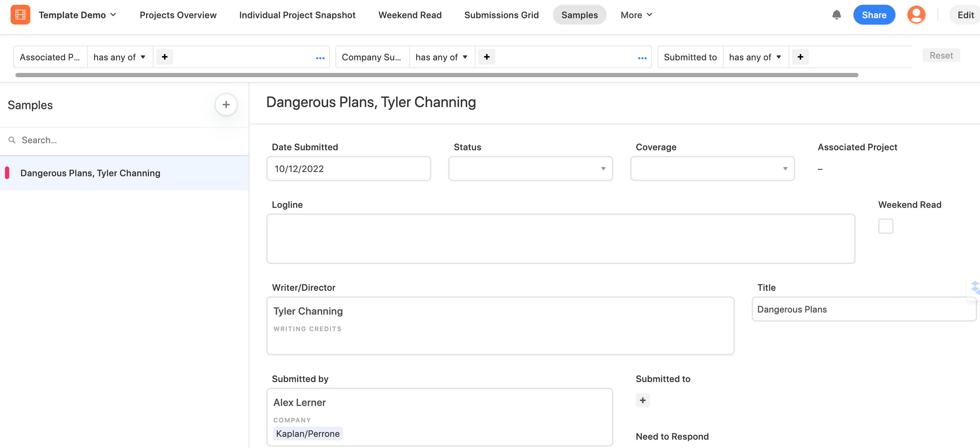The height and width of the screenshot is (448, 980).
Task: Open the Associated Project filter options (three dots)
Action: point(320,58)
